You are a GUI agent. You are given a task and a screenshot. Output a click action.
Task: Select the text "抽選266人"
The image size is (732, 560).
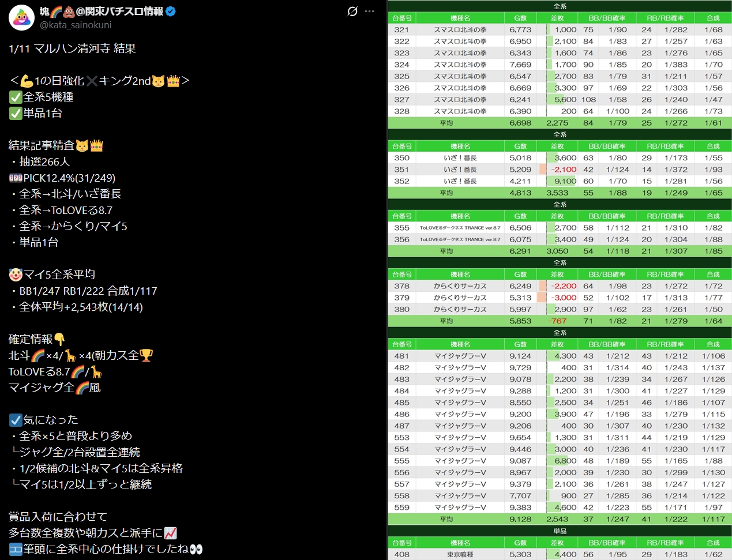[44, 161]
